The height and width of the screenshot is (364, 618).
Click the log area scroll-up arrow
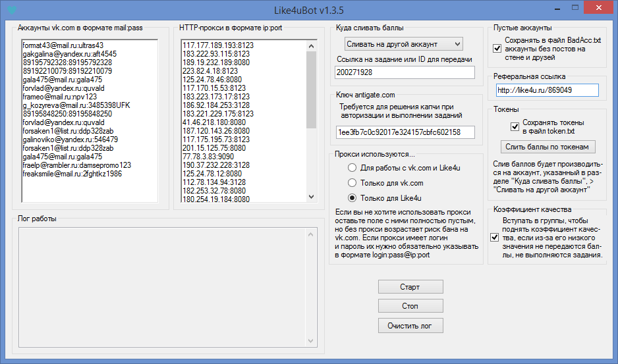310,234
